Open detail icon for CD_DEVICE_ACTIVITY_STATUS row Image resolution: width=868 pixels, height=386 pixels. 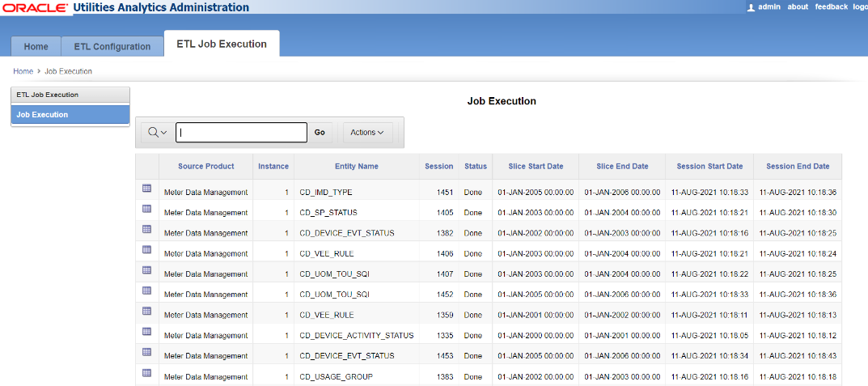click(x=146, y=332)
